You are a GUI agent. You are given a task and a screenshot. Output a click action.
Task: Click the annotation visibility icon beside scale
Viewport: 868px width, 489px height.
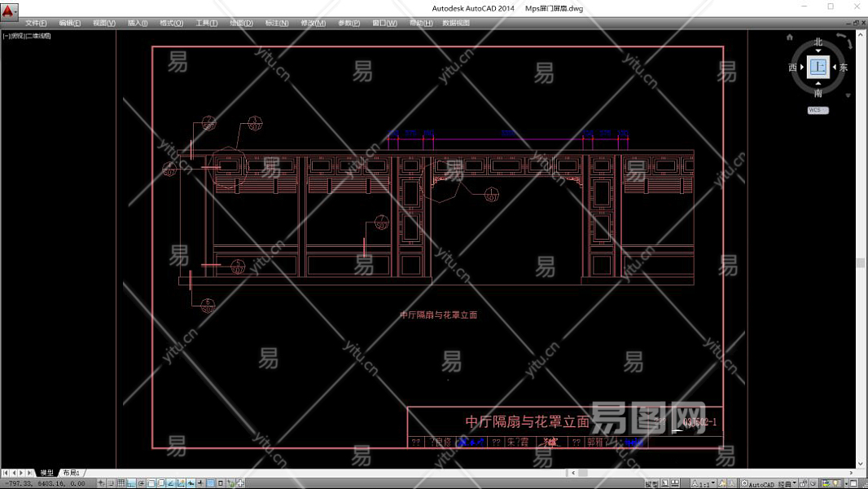(722, 483)
